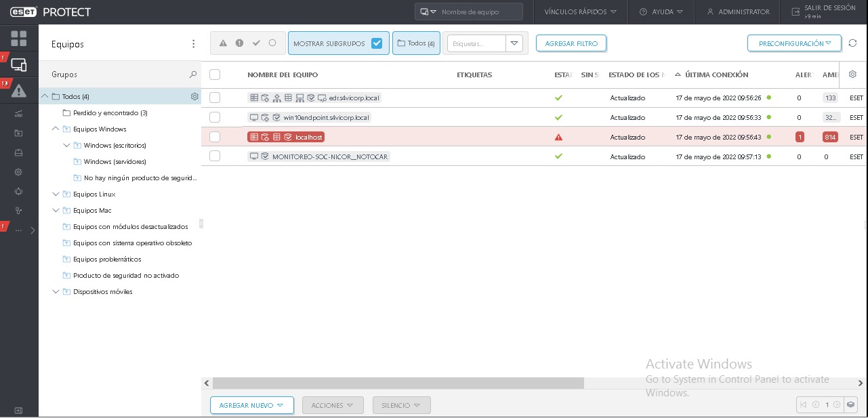This screenshot has height=418, width=868.
Task: Open the Informes chart icon in the sidebar
Action: [18, 115]
